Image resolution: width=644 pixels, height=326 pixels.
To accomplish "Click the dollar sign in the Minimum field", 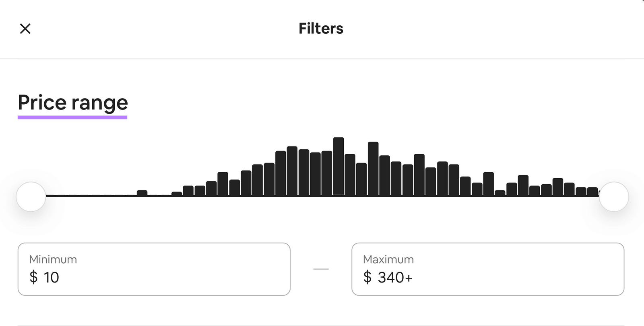I will point(33,278).
